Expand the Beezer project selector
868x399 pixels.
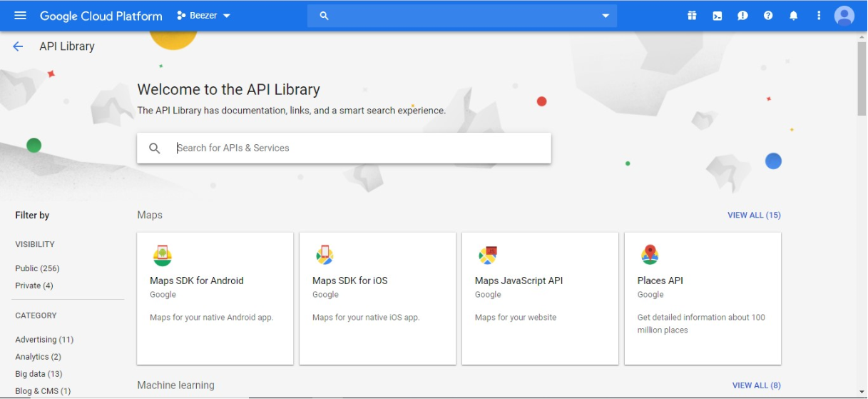[204, 16]
